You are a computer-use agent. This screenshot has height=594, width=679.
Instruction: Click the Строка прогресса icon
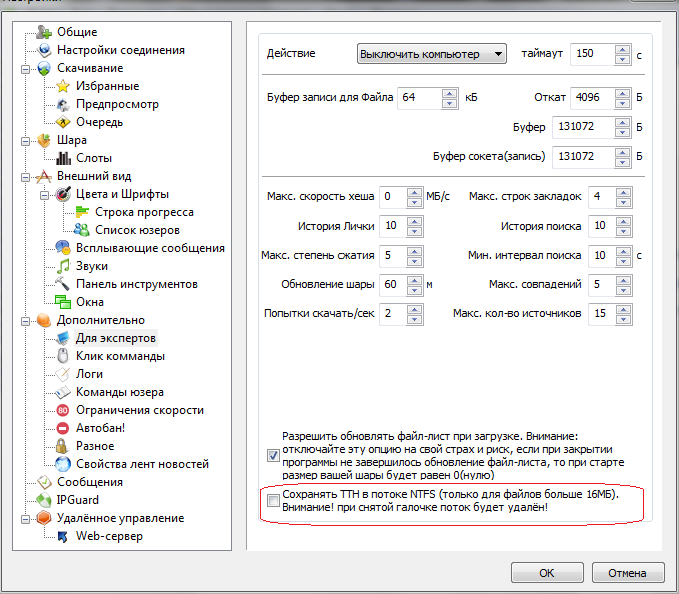click(82, 212)
